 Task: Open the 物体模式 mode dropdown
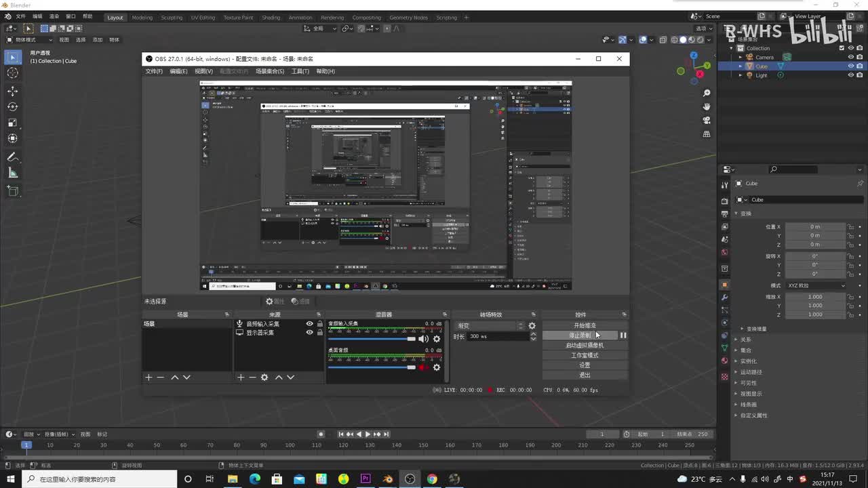pyautogui.click(x=30, y=40)
